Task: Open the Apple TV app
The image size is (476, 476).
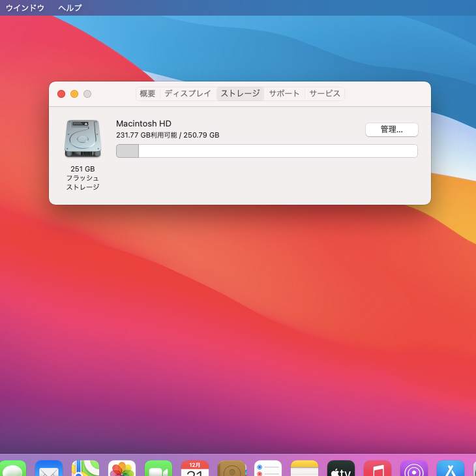Action: tap(341, 469)
